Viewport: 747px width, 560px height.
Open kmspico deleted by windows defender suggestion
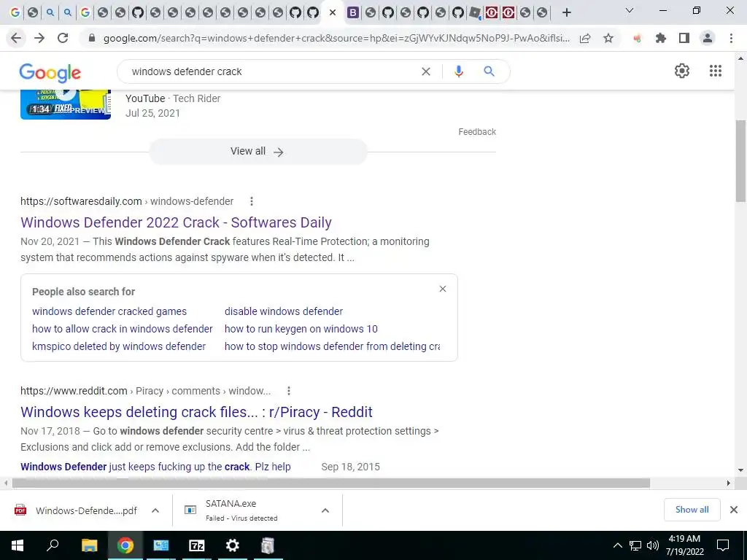click(x=119, y=346)
